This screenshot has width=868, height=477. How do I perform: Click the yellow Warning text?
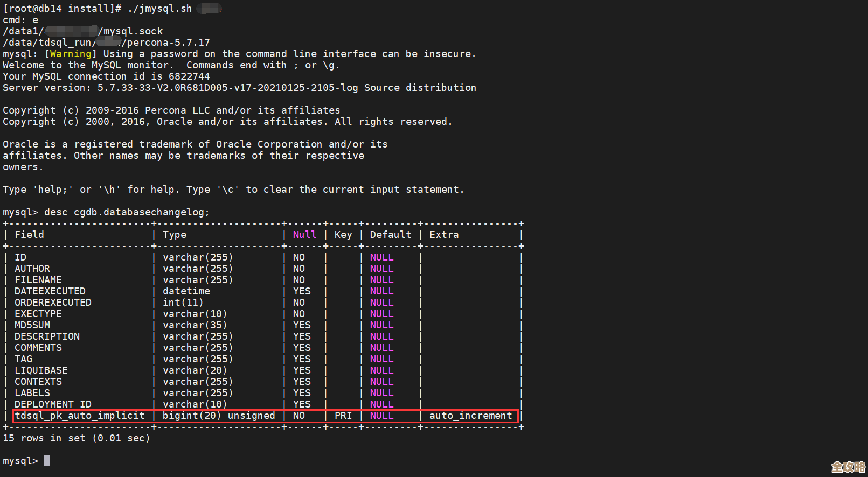(71, 54)
